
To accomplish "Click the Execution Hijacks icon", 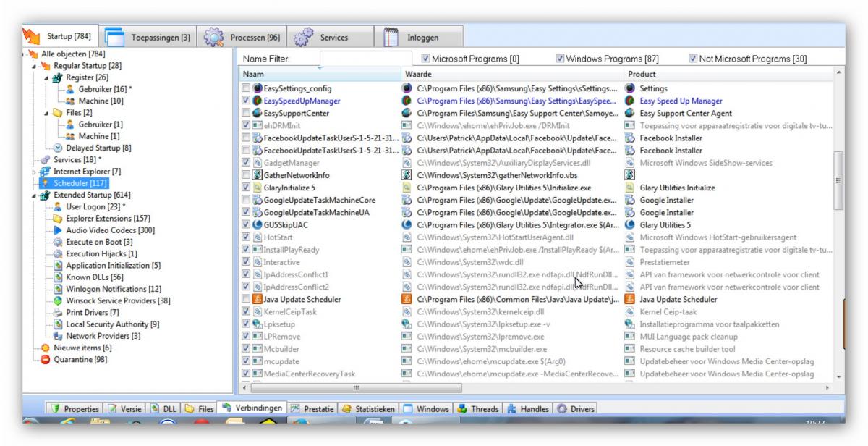I will (59, 253).
